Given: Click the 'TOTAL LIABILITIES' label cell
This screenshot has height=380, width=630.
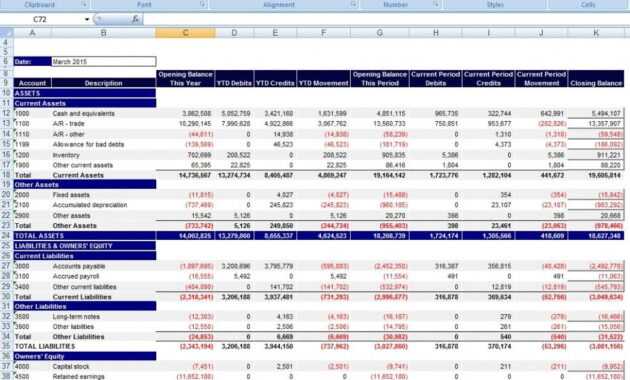Looking at the screenshot, I should pyautogui.click(x=84, y=346).
